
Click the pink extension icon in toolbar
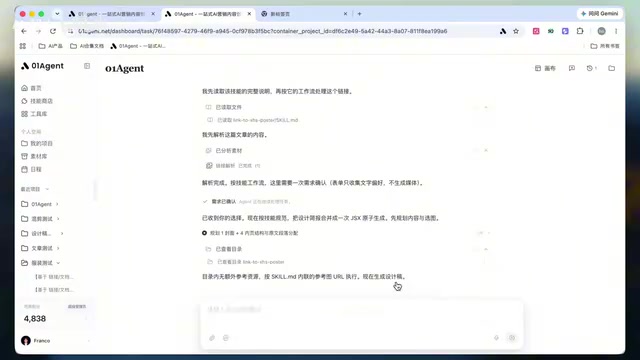pos(536,31)
